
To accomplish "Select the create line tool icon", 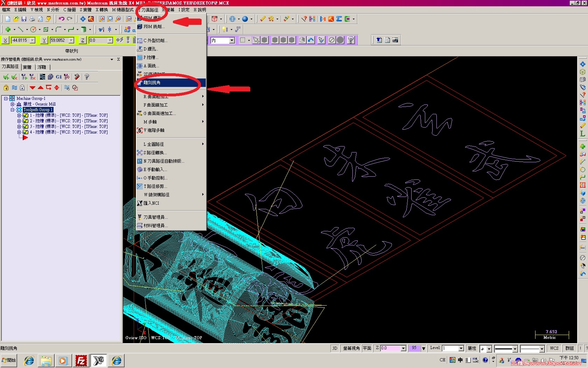I will [21, 29].
